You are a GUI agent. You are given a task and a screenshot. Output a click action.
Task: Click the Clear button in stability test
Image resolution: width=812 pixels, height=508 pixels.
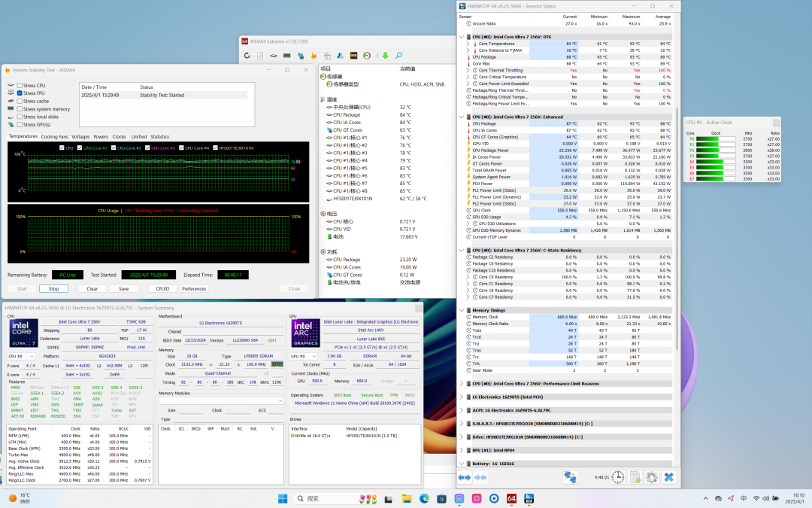pos(92,289)
